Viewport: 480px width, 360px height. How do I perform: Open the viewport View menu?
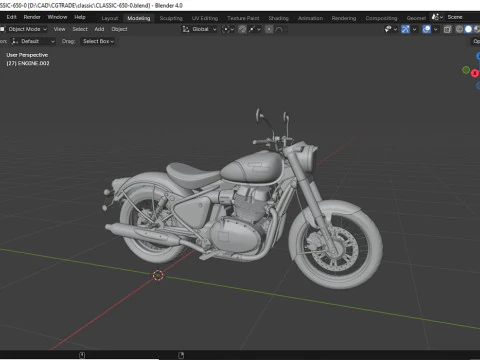click(59, 29)
